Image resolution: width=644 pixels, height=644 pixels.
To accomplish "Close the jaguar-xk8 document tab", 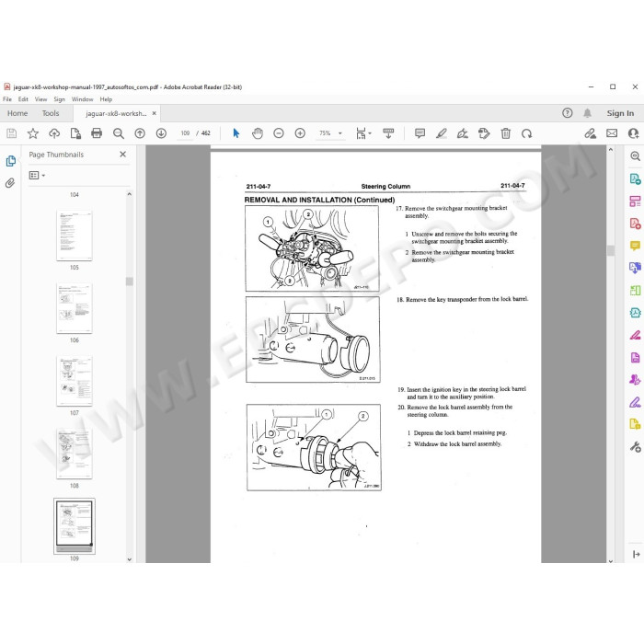I will (x=154, y=113).
